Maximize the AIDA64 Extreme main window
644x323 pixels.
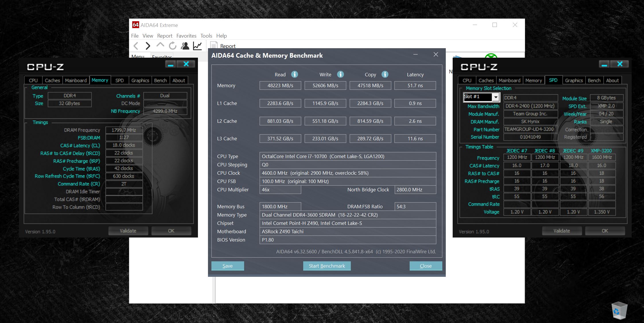pyautogui.click(x=495, y=25)
